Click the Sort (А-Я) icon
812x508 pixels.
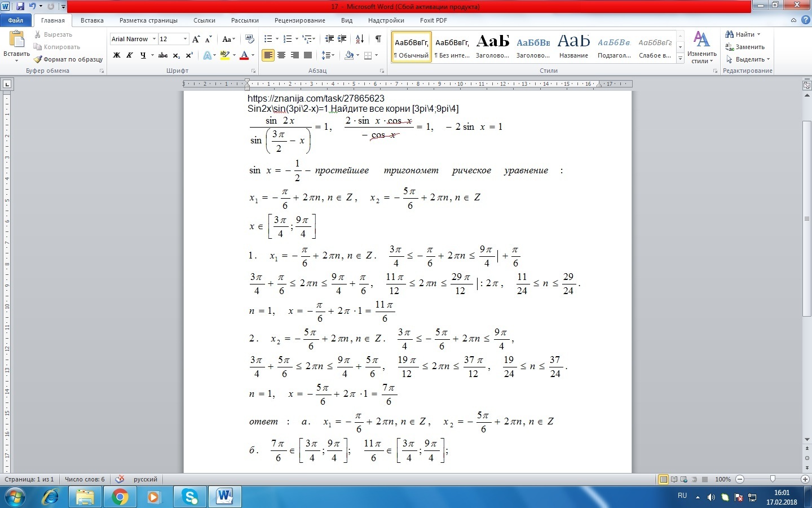point(360,39)
